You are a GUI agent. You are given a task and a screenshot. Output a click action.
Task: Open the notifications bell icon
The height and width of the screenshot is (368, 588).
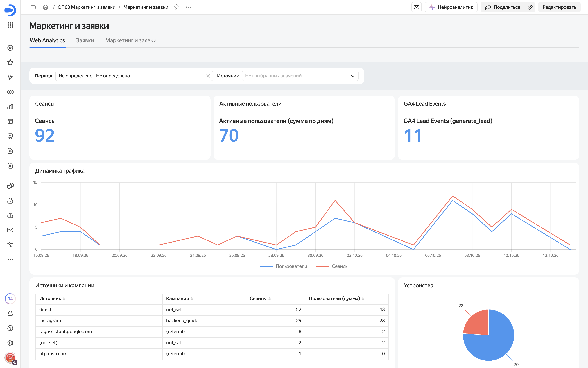(10, 314)
